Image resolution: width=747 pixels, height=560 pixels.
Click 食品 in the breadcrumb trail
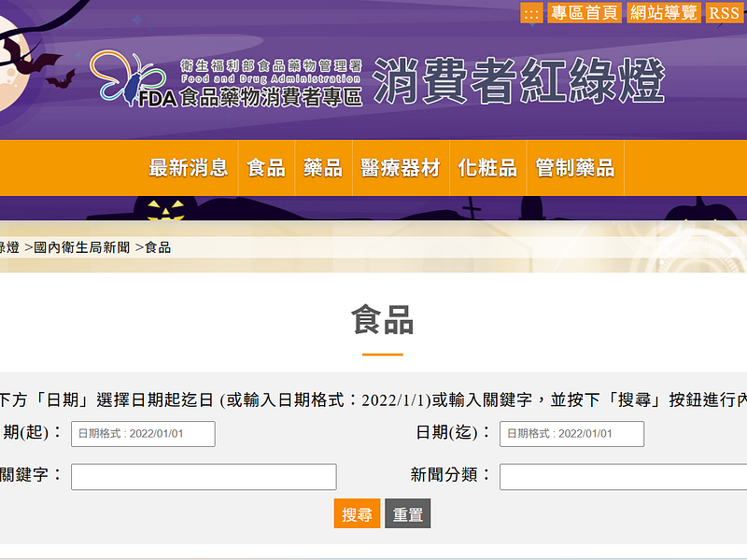[x=158, y=247]
